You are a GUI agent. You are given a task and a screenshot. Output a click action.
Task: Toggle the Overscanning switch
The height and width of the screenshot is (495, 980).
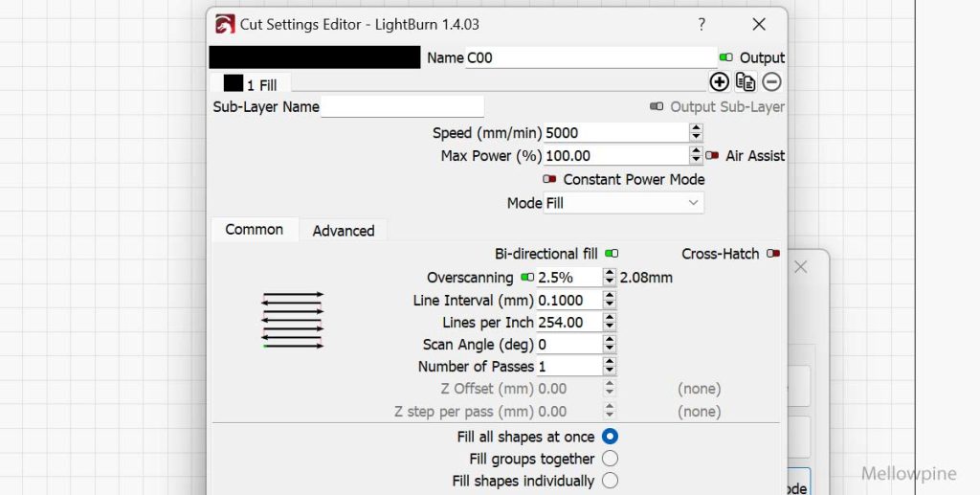[x=527, y=278]
